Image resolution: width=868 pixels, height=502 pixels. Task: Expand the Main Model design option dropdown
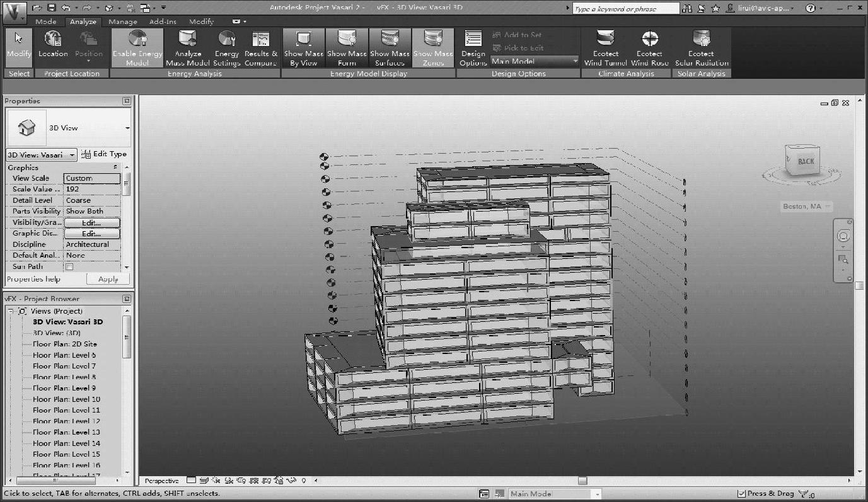point(575,61)
